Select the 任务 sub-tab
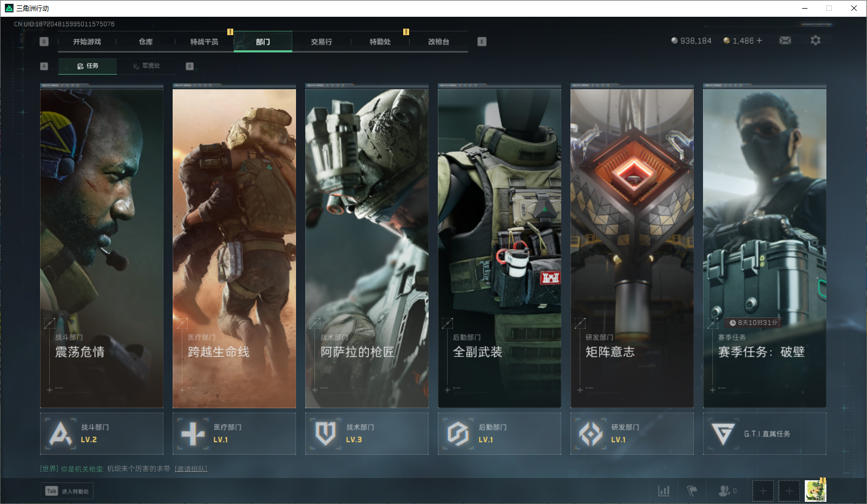This screenshot has width=867, height=504. (x=88, y=66)
